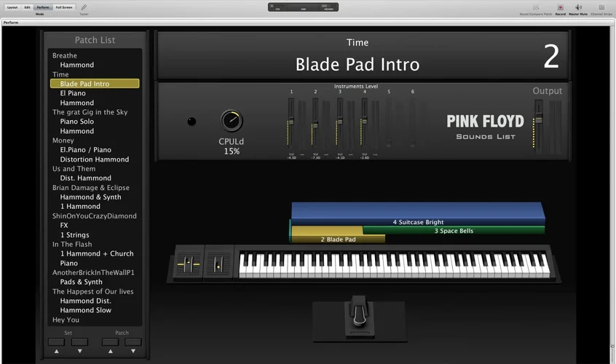
Task: Select the 1 Hammond patch
Action: pyautogui.click(x=80, y=206)
